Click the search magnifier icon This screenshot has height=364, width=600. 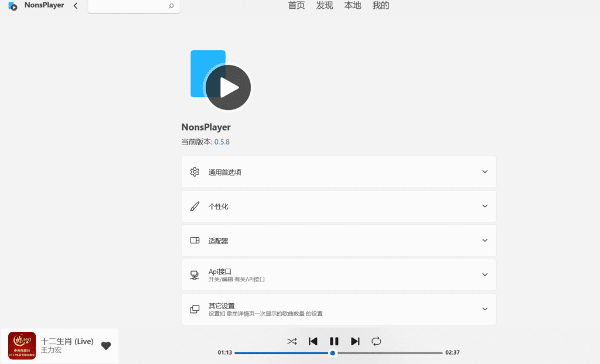tap(171, 6)
